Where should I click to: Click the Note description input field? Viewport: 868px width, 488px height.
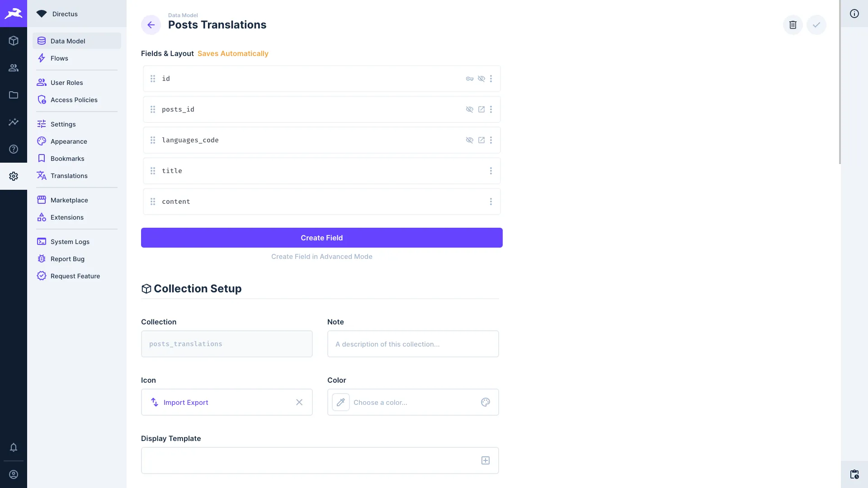click(413, 344)
